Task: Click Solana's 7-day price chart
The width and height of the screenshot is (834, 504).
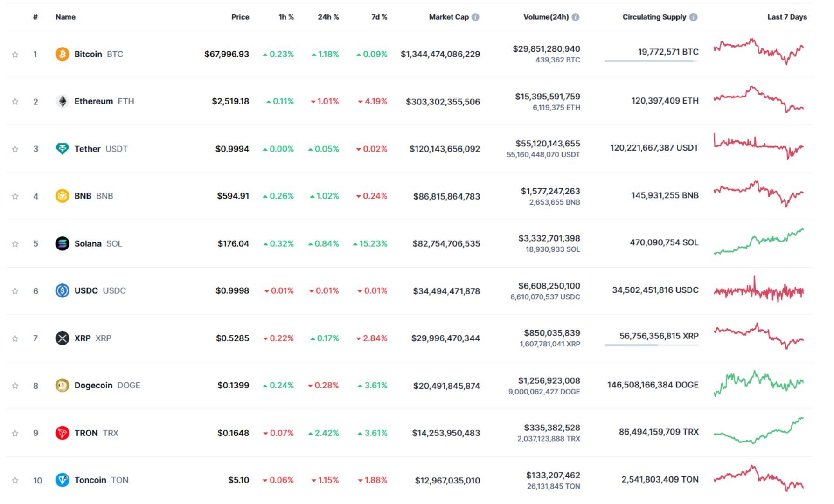Action: coord(758,242)
